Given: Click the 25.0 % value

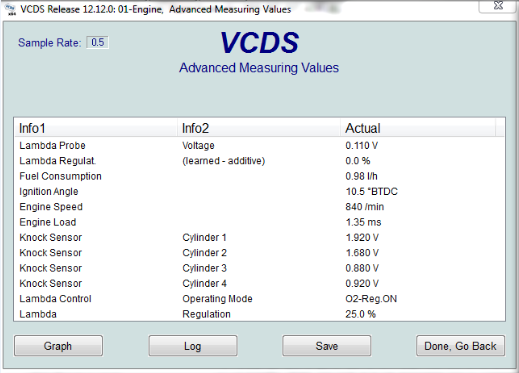Looking at the screenshot, I should [360, 314].
